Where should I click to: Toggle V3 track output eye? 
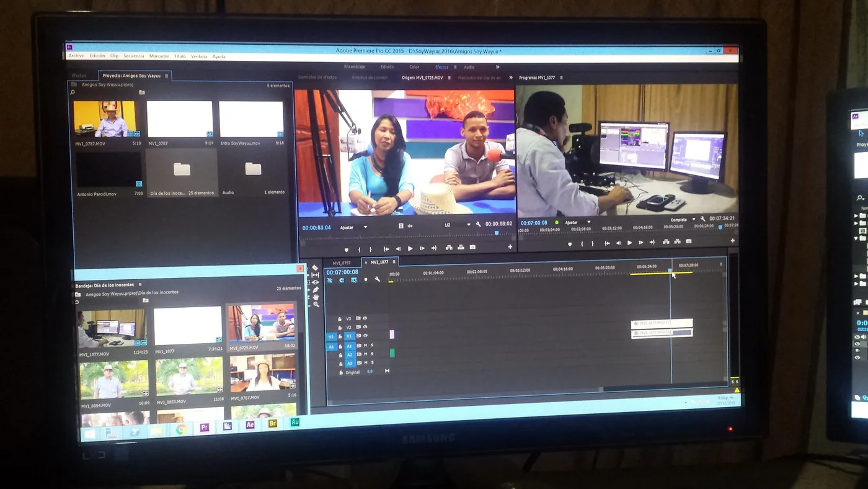coord(365,318)
